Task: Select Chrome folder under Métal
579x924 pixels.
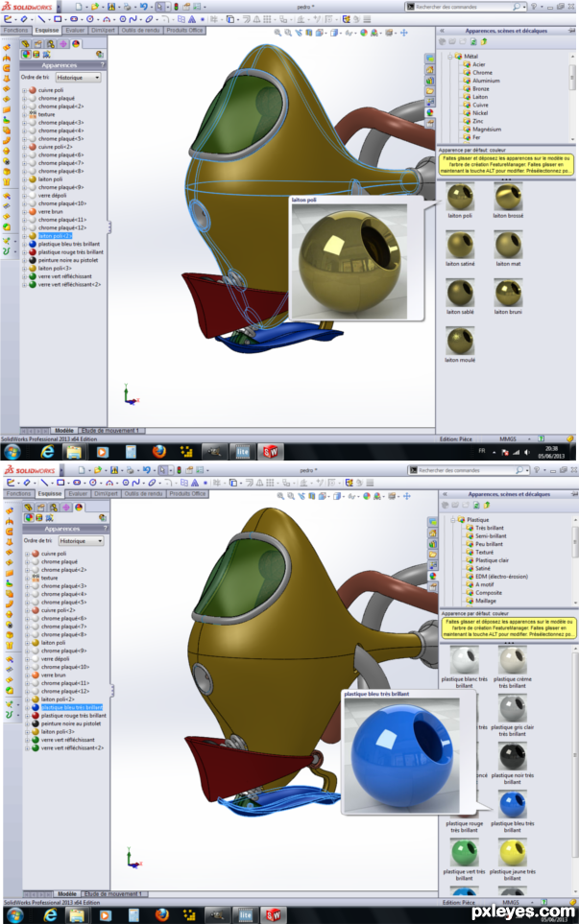Action: pos(482,73)
